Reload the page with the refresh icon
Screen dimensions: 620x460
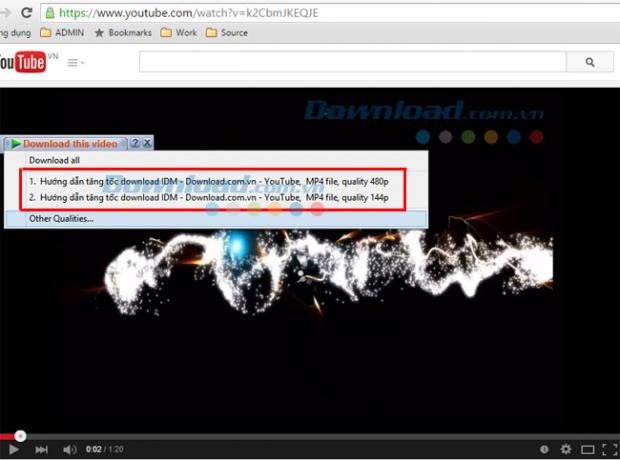[x=26, y=13]
